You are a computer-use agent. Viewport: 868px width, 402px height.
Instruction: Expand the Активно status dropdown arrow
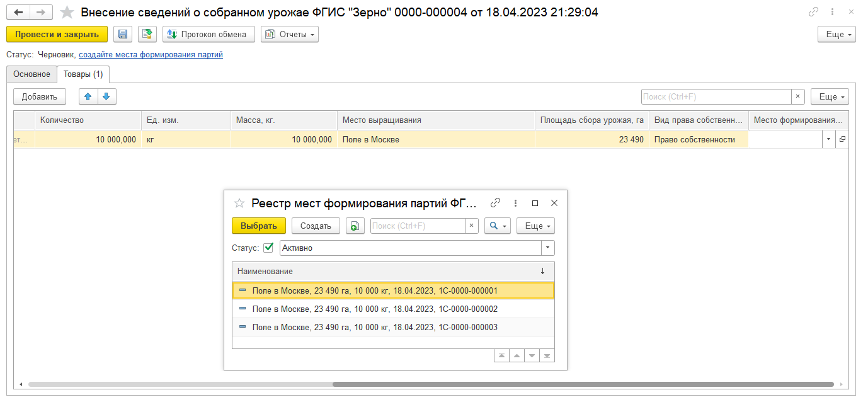[548, 248]
